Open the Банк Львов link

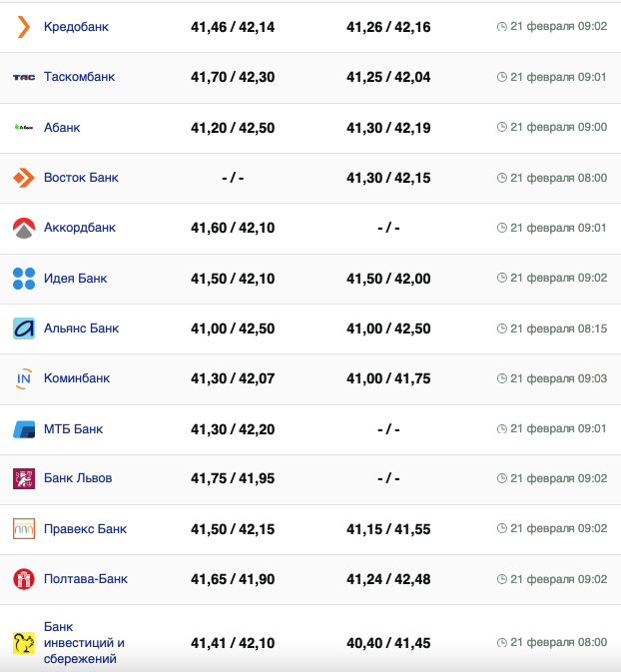pos(78,478)
